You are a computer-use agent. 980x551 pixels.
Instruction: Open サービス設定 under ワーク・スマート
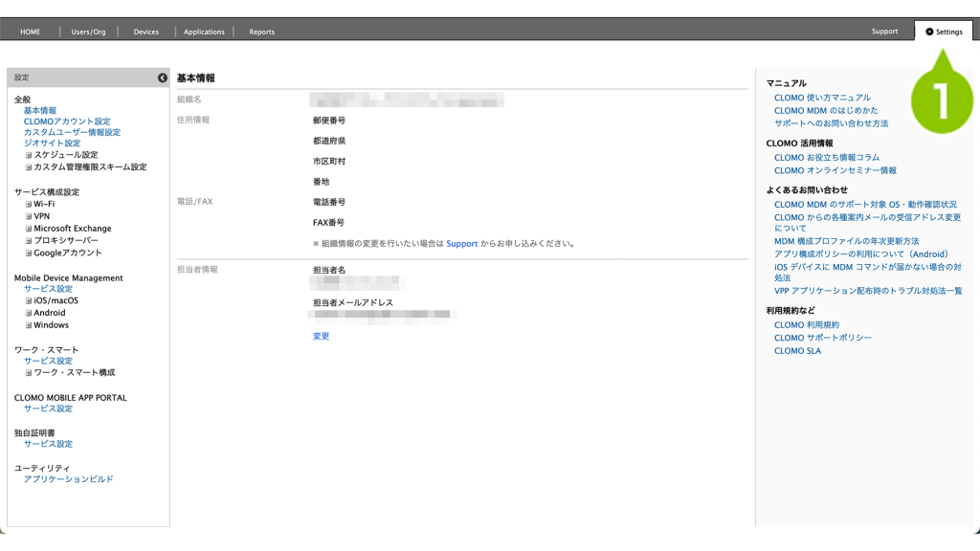point(48,361)
